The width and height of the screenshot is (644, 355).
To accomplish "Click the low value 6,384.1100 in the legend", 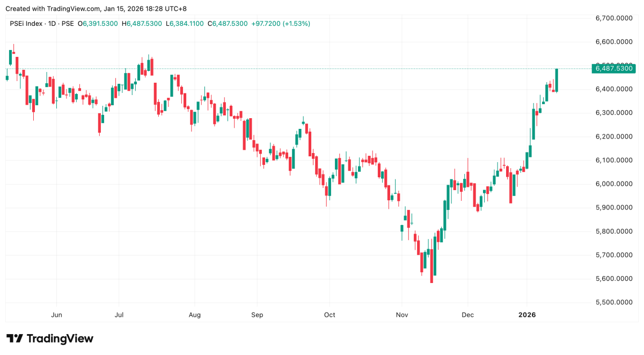I will [188, 24].
